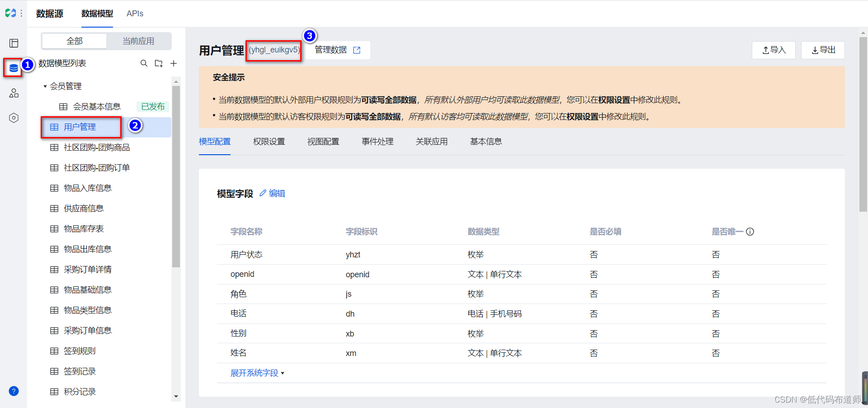Image resolution: width=868 pixels, height=408 pixels.
Task: Add a new data model
Action: (x=174, y=63)
